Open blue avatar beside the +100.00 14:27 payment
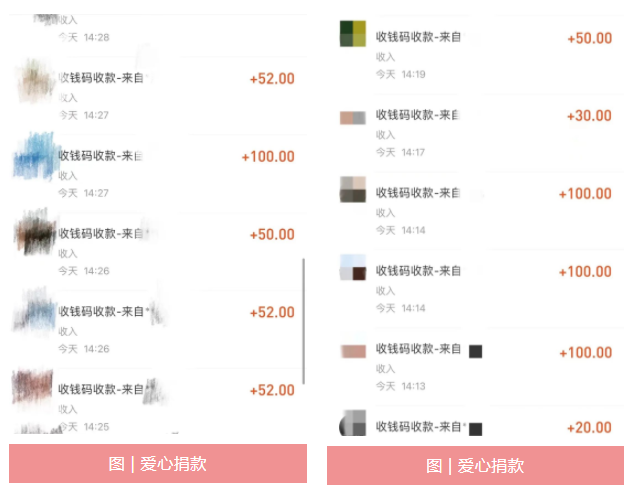The height and width of the screenshot is (492, 633). coord(36,157)
